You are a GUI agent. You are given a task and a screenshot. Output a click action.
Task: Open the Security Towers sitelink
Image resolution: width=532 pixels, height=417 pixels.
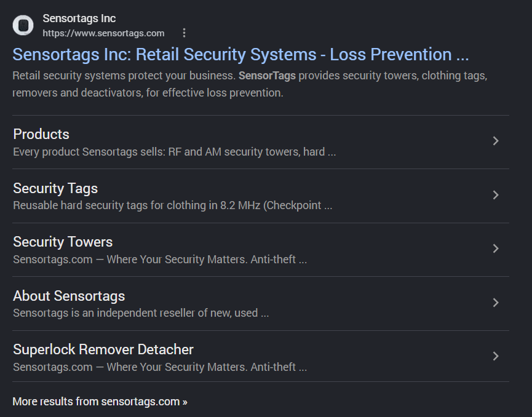(x=63, y=242)
